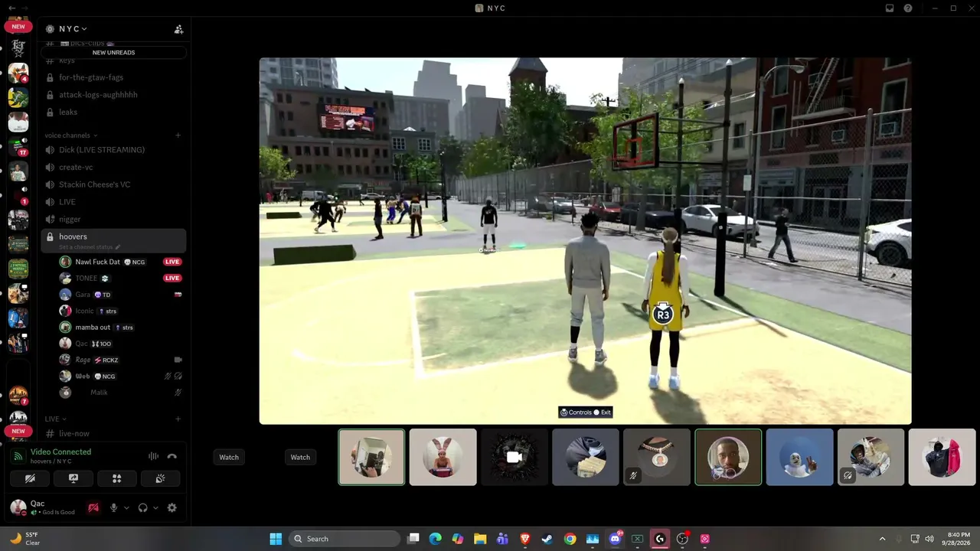980x551 pixels.
Task: Open the NYC server menu dropdown
Action: click(x=73, y=29)
